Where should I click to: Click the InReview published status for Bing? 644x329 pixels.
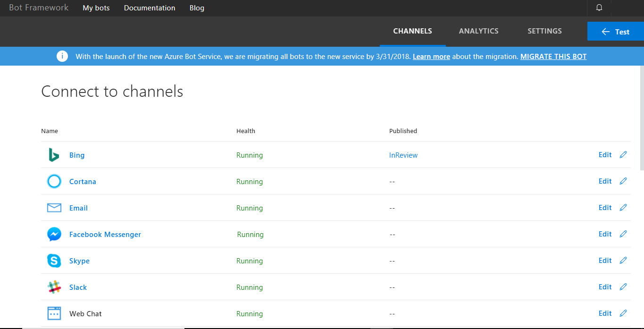[403, 155]
